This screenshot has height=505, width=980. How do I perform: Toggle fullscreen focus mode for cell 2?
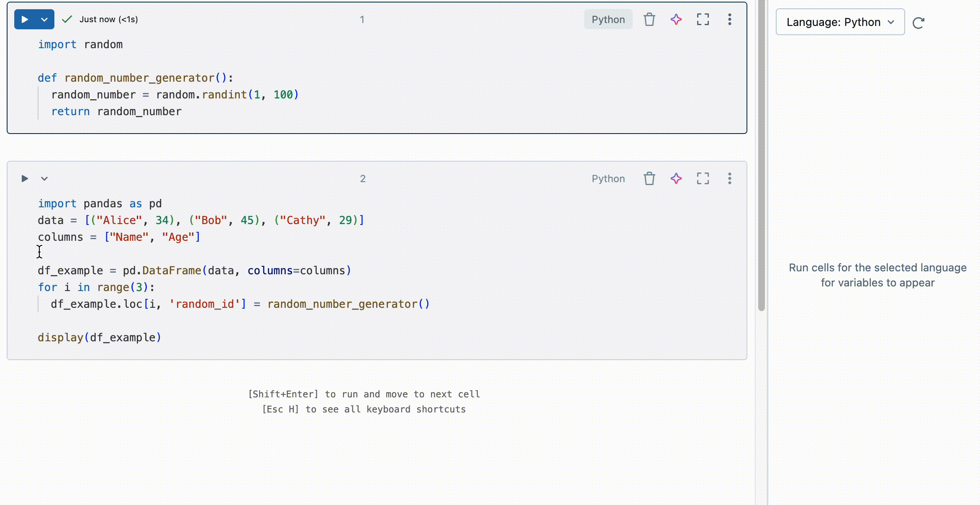click(703, 178)
